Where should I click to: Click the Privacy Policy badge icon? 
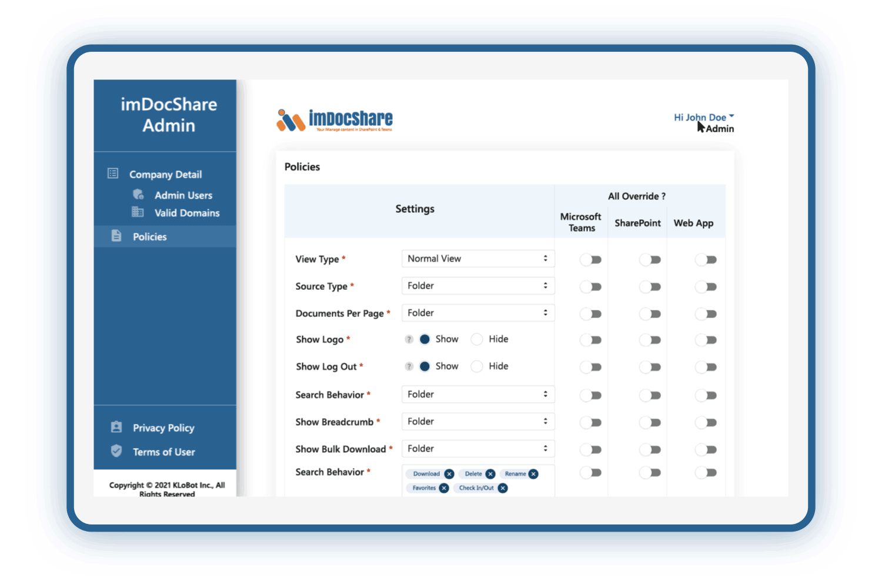click(x=116, y=427)
